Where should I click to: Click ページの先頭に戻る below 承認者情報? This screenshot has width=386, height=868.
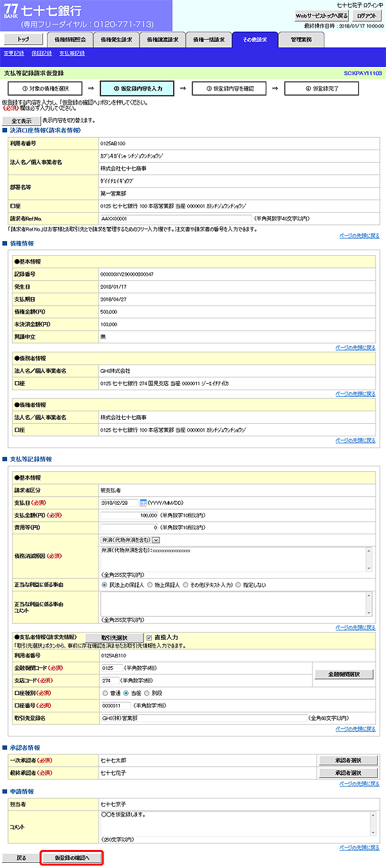pyautogui.click(x=359, y=784)
